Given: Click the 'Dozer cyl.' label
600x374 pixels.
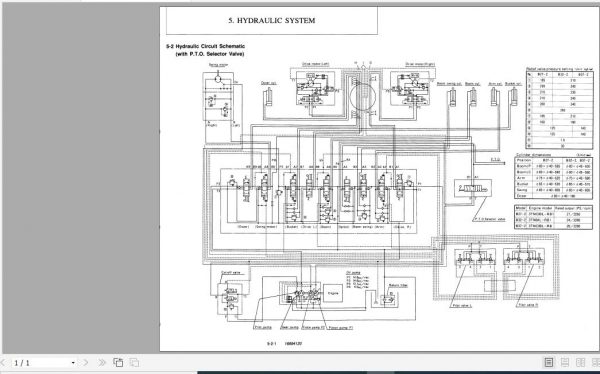Looking at the screenshot, I should 269,83.
